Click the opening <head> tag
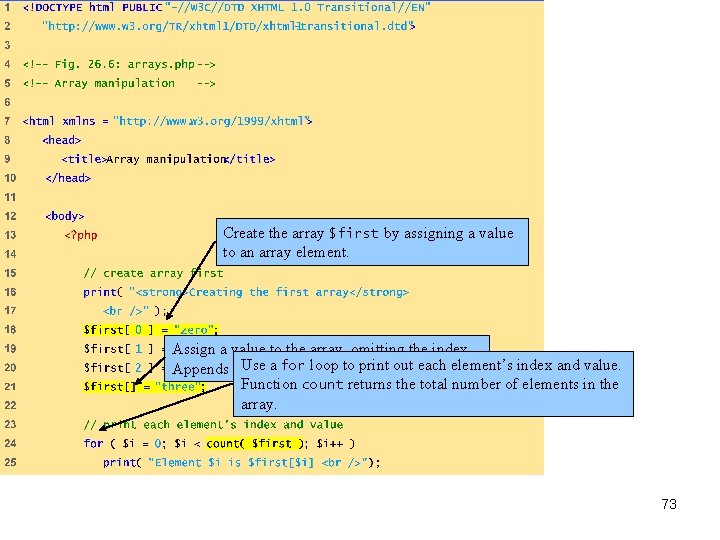Image resolution: width=720 pixels, height=540 pixels. coord(62,140)
